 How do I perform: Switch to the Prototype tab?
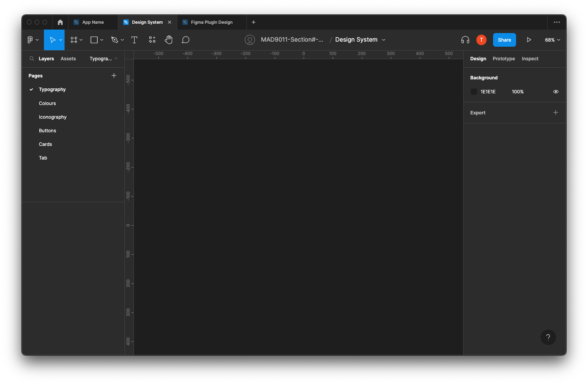pos(504,59)
